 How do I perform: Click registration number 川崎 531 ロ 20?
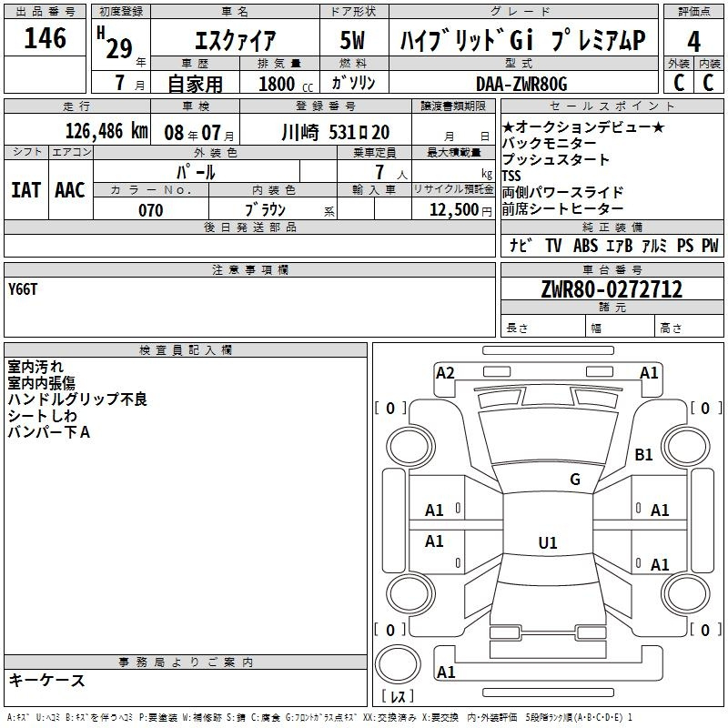[x=335, y=133]
